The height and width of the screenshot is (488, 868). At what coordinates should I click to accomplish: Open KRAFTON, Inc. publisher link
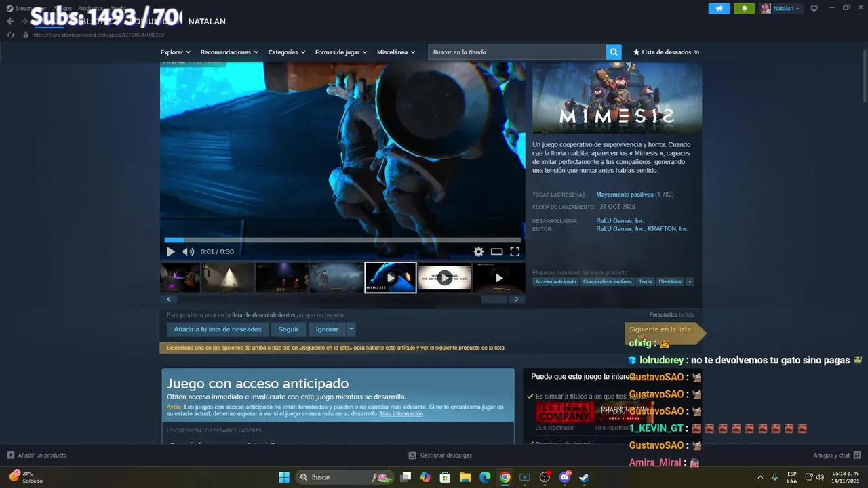(668, 229)
